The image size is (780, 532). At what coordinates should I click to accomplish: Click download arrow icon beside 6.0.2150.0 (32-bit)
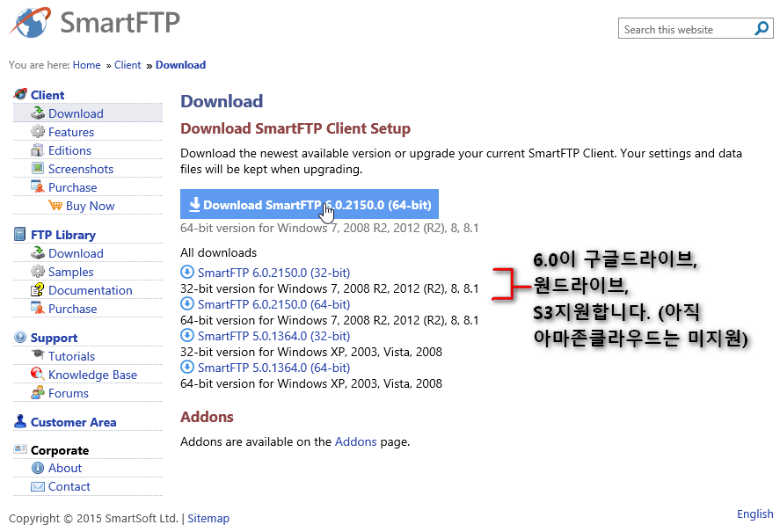(187, 273)
